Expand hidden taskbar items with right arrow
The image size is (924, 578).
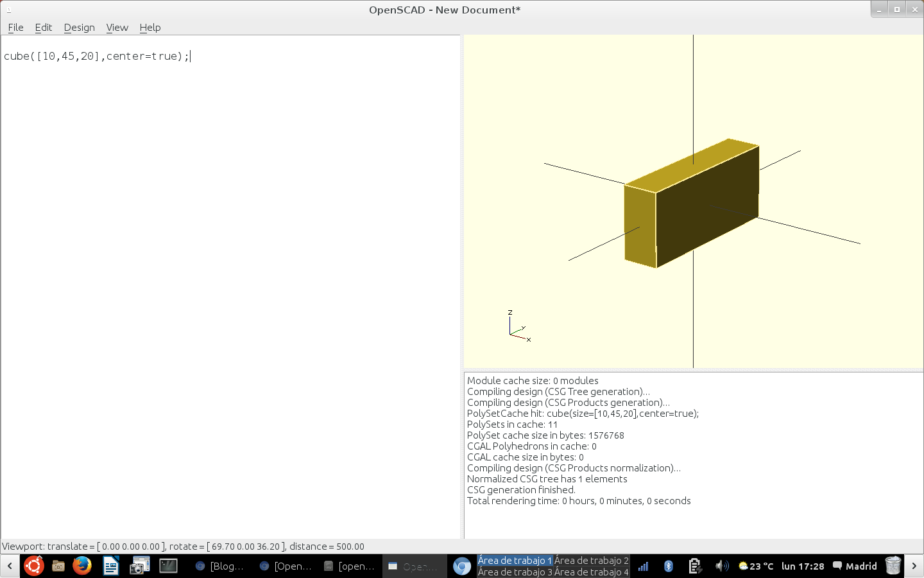coord(914,566)
